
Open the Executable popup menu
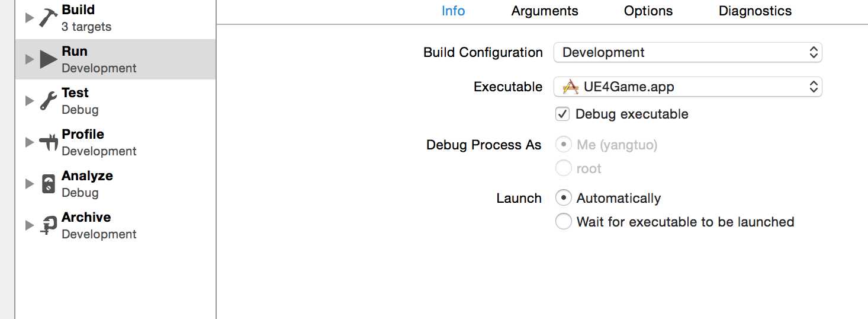pyautogui.click(x=687, y=87)
